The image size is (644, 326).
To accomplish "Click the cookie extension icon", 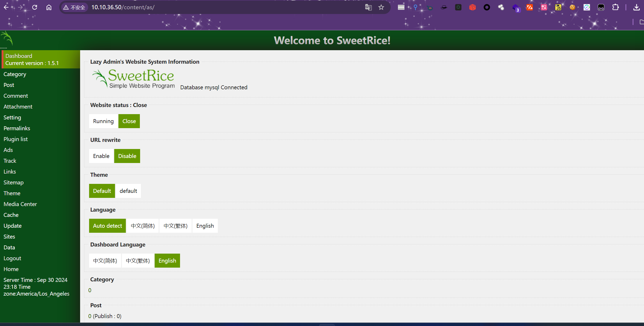I will click(572, 7).
